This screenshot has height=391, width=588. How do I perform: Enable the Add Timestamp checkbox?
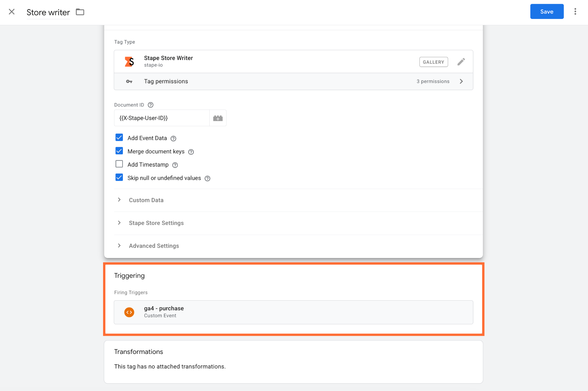[x=119, y=164]
